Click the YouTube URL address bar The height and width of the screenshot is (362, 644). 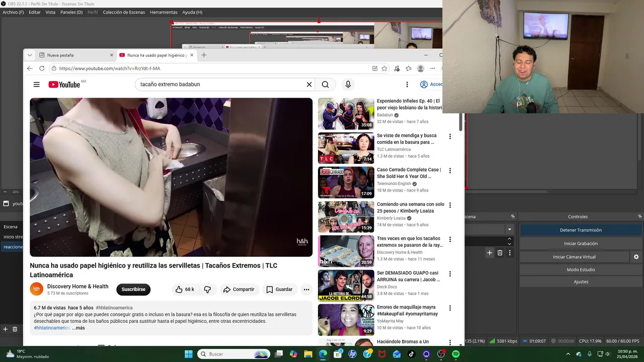tap(211, 68)
